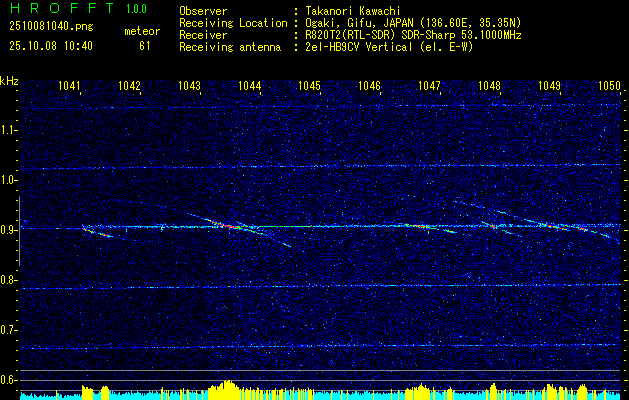
Task: Click the meteor label
Action: pos(142,31)
